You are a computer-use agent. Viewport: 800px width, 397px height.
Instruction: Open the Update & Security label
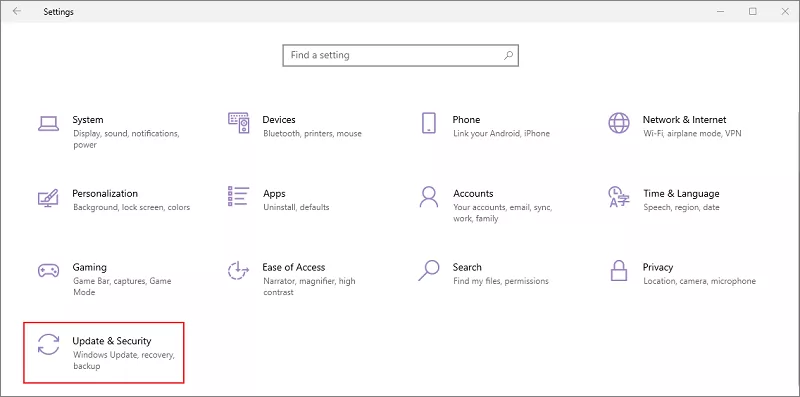click(x=112, y=341)
